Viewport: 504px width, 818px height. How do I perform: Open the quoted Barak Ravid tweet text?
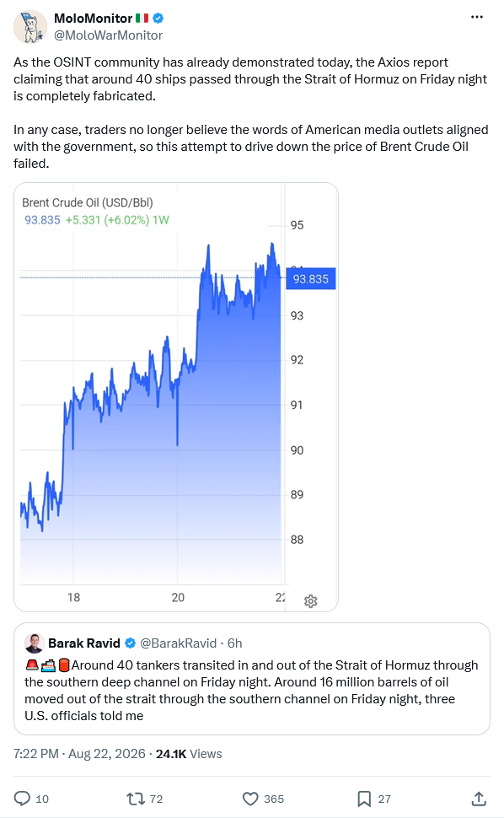click(251, 690)
